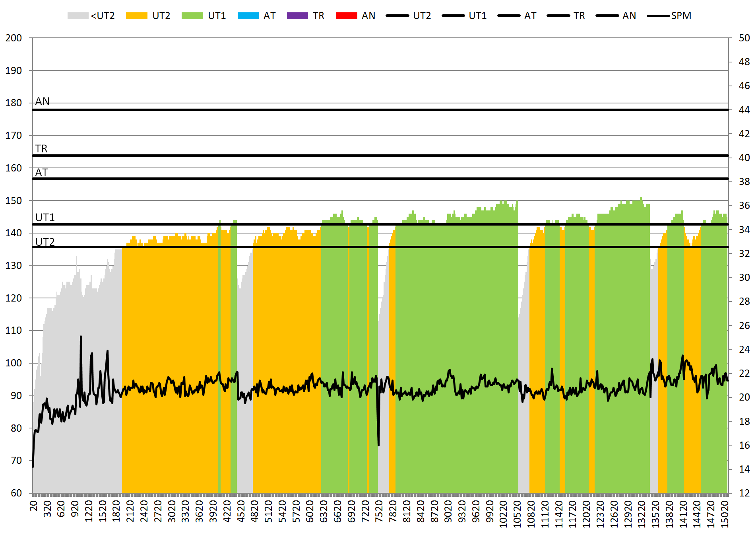Click the 50 value on right axis

coord(744,38)
